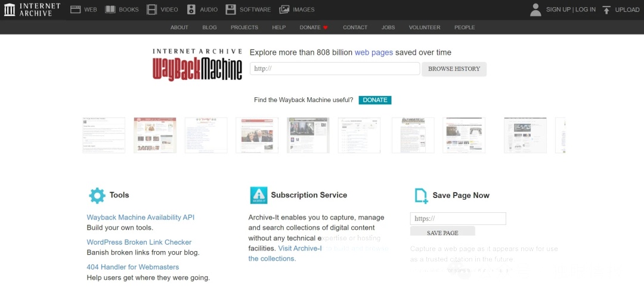Screen dimensions: 644x297
Task: Click the BROWSE HISTORY button
Action: click(454, 69)
